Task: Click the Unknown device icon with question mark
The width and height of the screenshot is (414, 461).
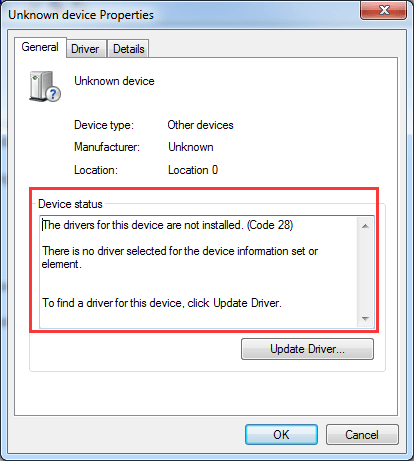Action: 45,86
